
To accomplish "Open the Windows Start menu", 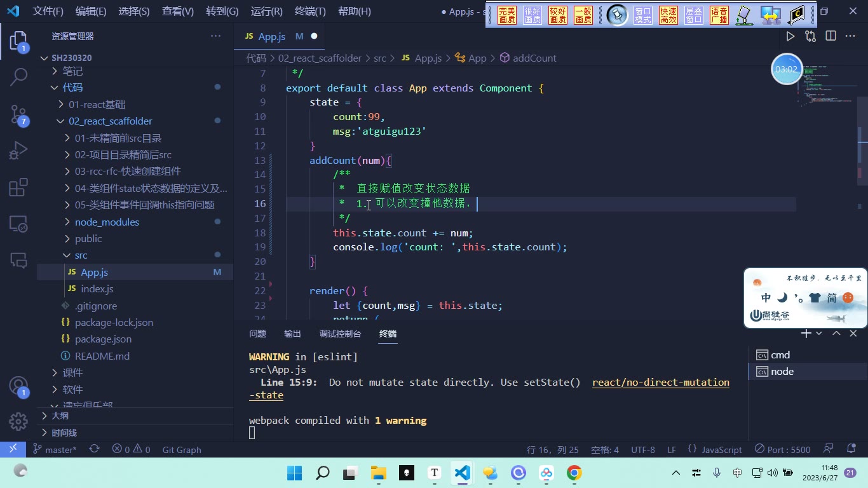I will 294,473.
